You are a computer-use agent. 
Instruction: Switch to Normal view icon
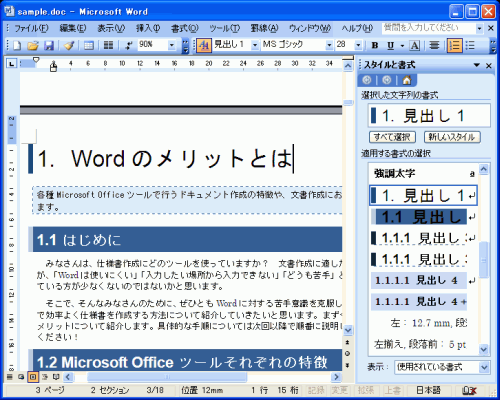(x=10, y=377)
